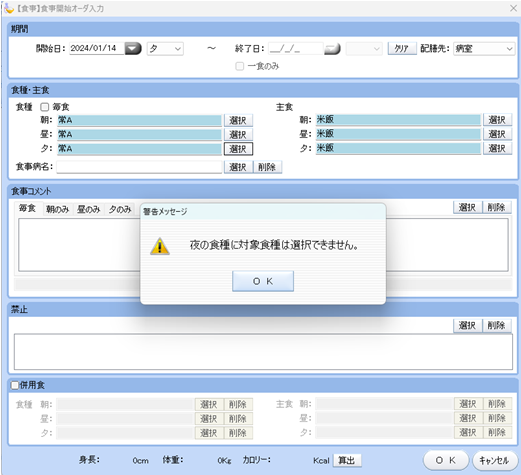Click 選択 for 食種 朝 row
The image size is (521, 475).
pos(238,120)
